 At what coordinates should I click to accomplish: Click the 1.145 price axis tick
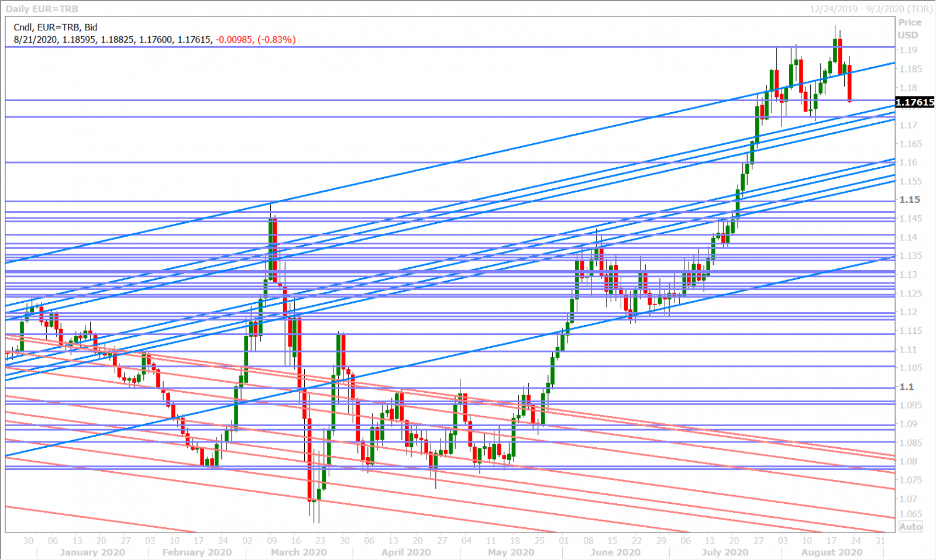click(x=910, y=219)
